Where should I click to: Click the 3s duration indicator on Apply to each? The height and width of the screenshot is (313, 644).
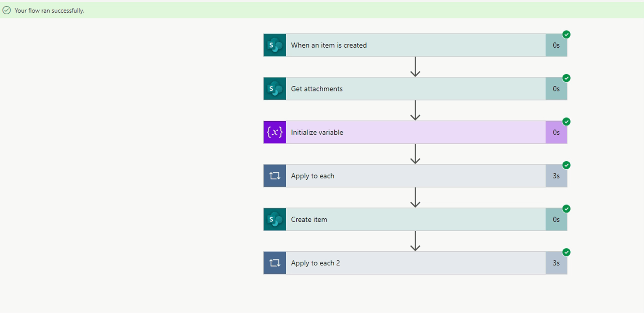[x=556, y=176]
